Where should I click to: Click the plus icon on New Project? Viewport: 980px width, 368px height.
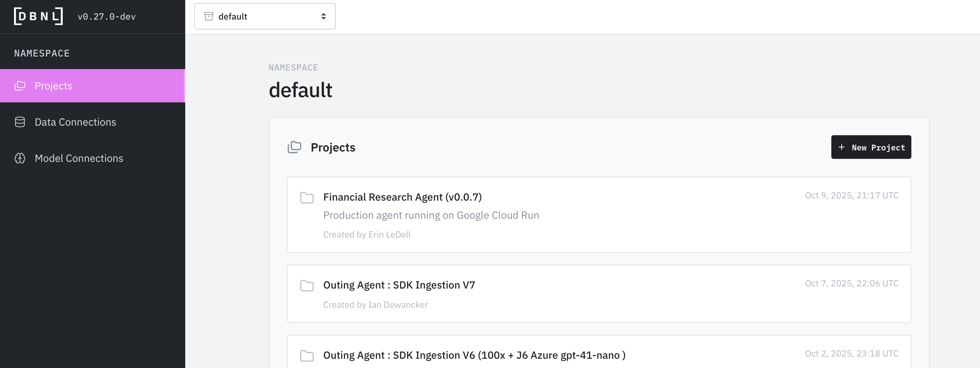tap(842, 147)
